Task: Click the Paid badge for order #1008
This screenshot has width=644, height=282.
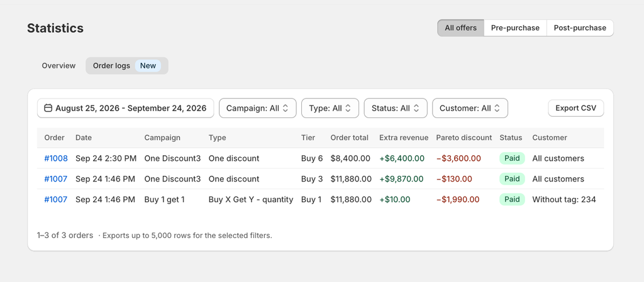Action: point(512,158)
